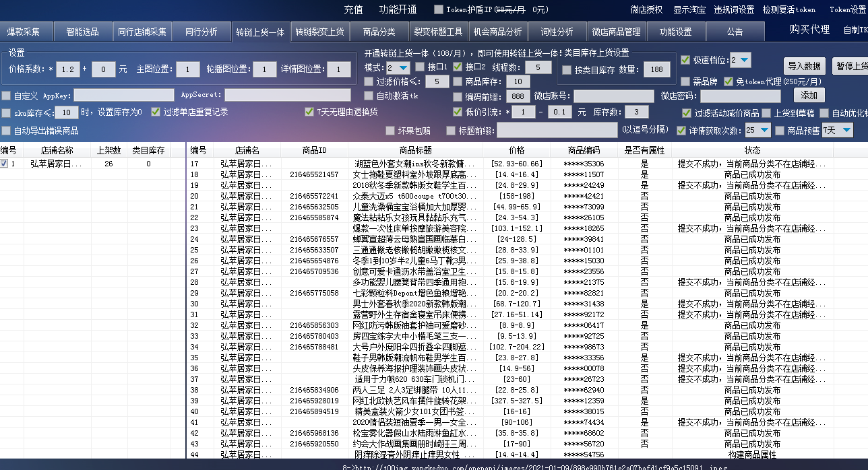
Task: Click the 暂停上货 button
Action: (850, 65)
